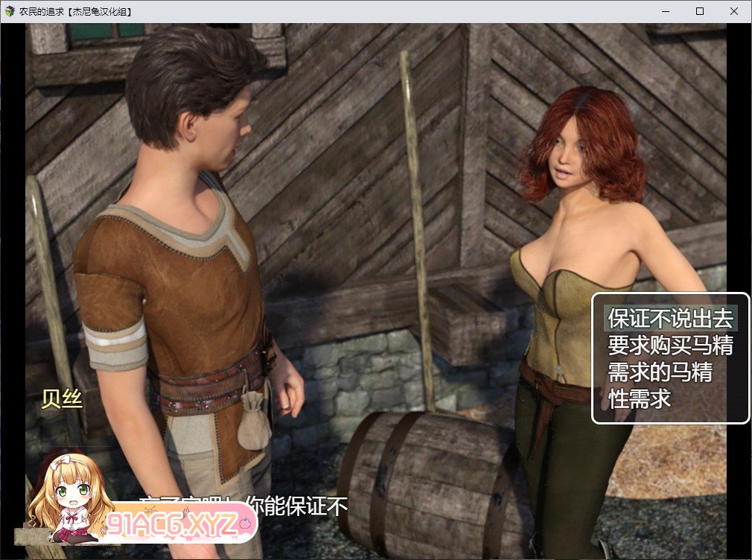Select the last choice in the list
752x560 pixels.
(x=640, y=398)
